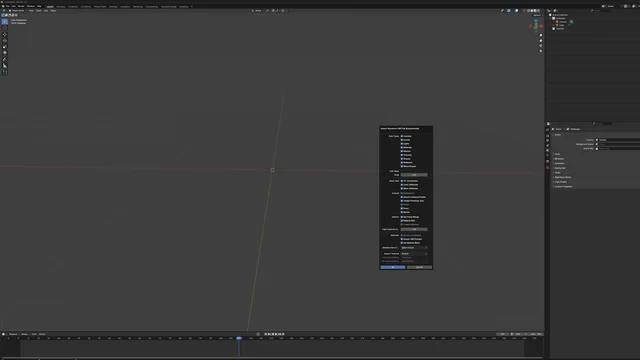Select the Rotate tool
Image resolution: width=640 pixels, height=360 pixels.
point(5,40)
